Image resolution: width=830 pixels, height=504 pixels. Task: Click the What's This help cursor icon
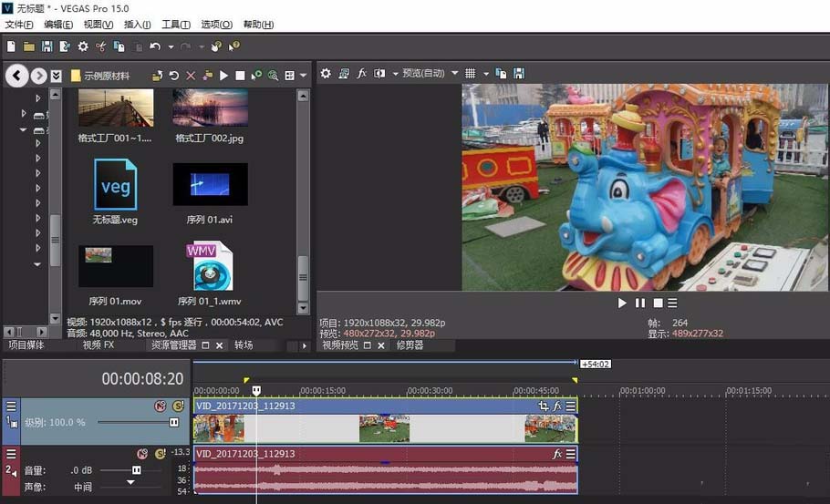pyautogui.click(x=234, y=46)
